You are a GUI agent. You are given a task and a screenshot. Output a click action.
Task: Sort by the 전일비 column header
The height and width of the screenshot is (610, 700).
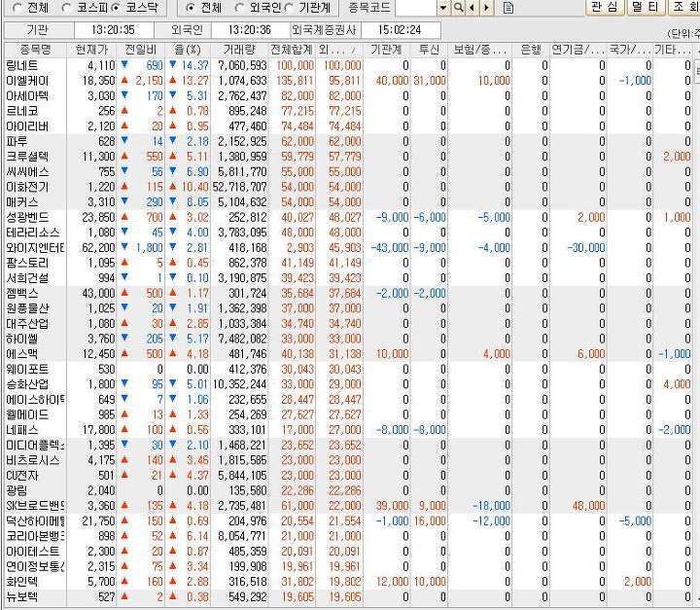click(141, 50)
